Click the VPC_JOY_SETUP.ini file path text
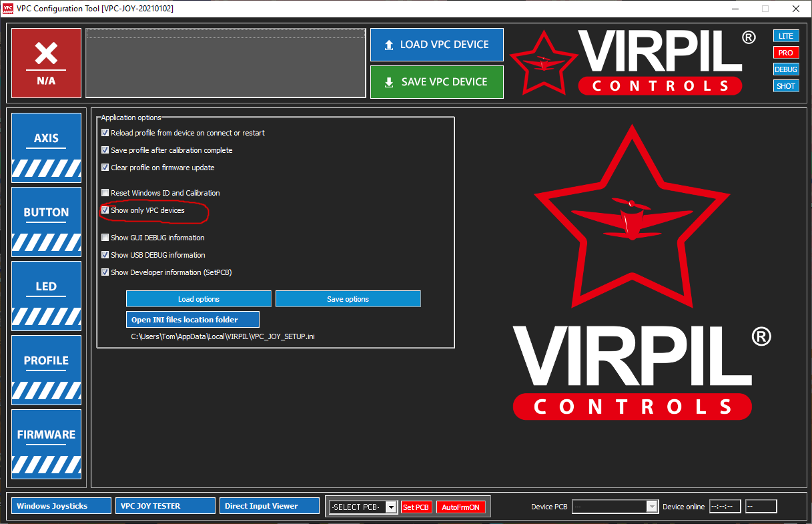The height and width of the screenshot is (524, 812). (x=223, y=336)
